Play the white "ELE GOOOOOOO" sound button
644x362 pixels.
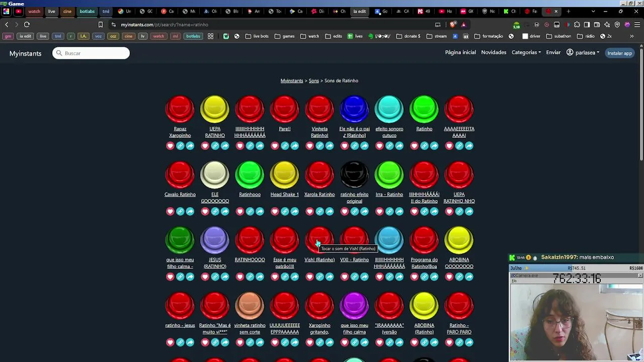(x=215, y=174)
